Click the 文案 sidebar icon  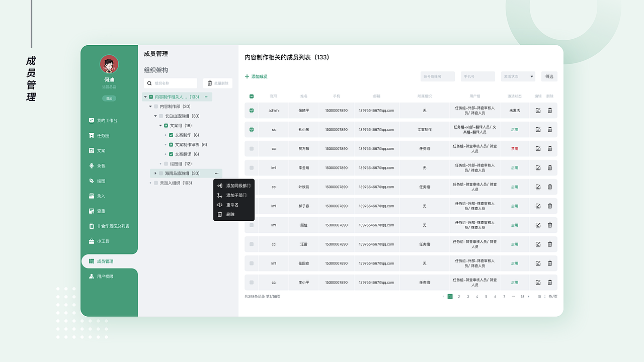[x=91, y=151]
